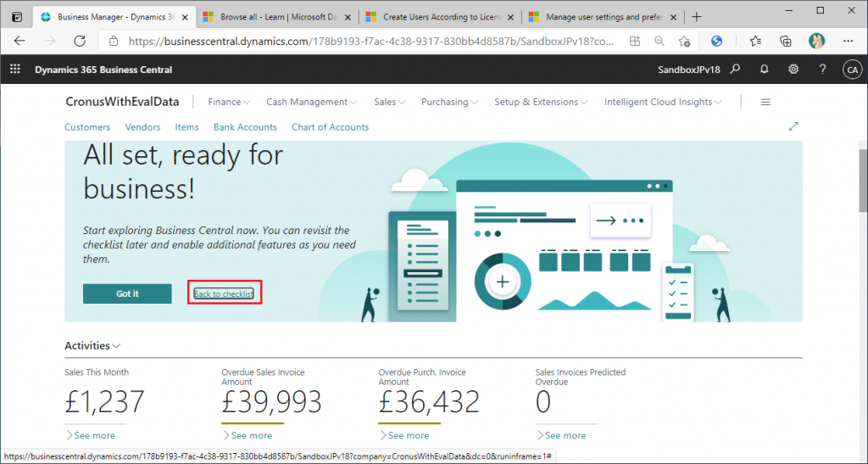This screenshot has width=868, height=464.
Task: Click the tab actions icon at top-left
Action: pos(17,17)
